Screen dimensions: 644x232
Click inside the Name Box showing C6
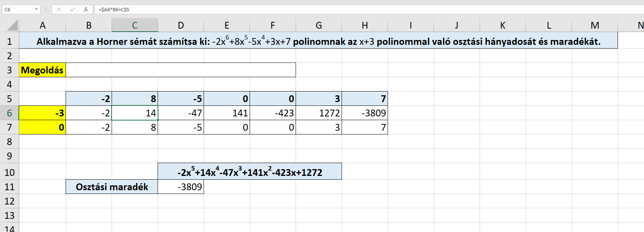coord(17,9)
